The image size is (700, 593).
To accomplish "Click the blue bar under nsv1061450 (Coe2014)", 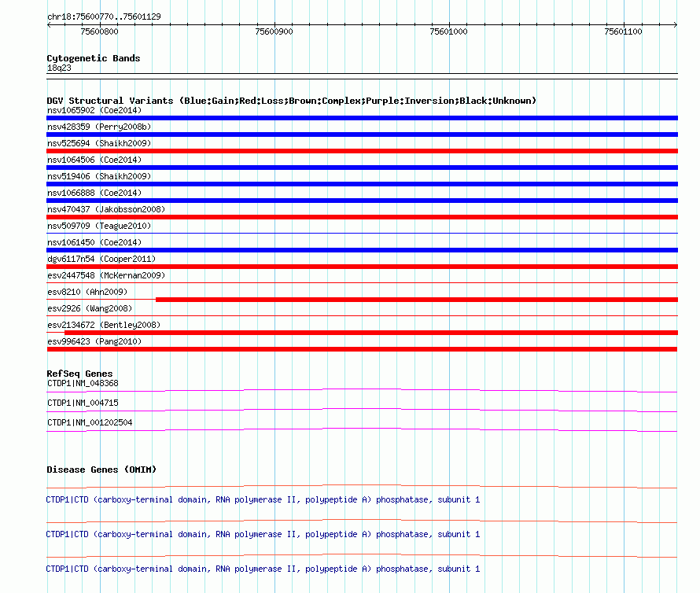I will click(362, 250).
